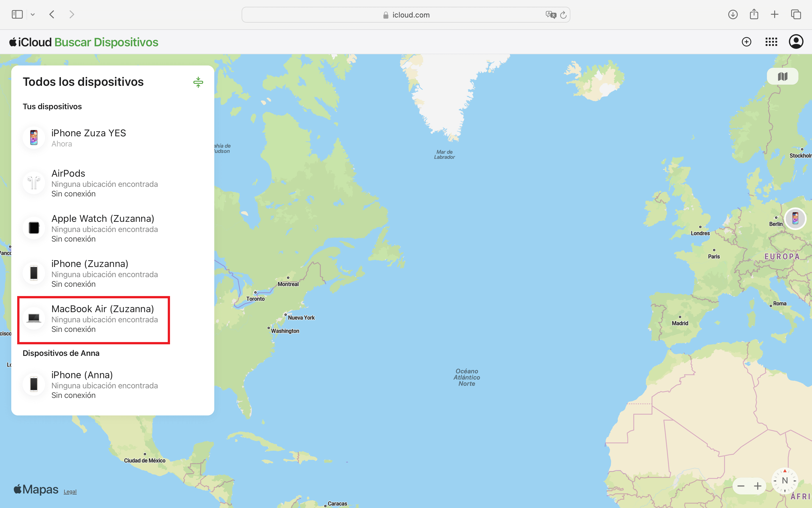Screen dimensions: 812x508
Task: Click the Océano Atlántico Norte label
Action: click(467, 377)
